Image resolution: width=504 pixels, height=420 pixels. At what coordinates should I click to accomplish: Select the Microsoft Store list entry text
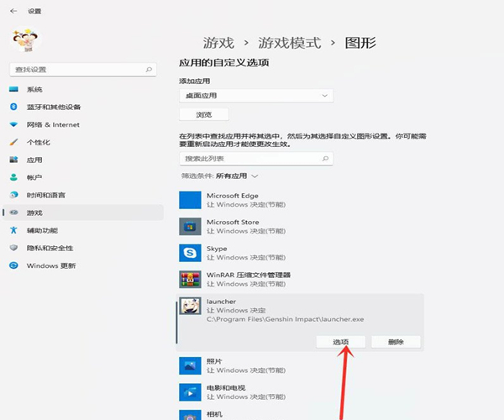click(233, 222)
